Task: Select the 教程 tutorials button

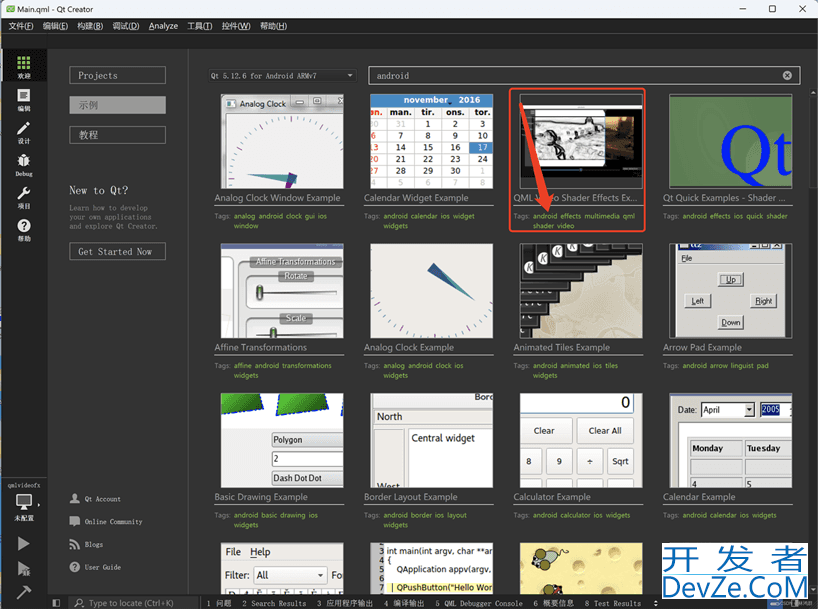Action: click(117, 135)
